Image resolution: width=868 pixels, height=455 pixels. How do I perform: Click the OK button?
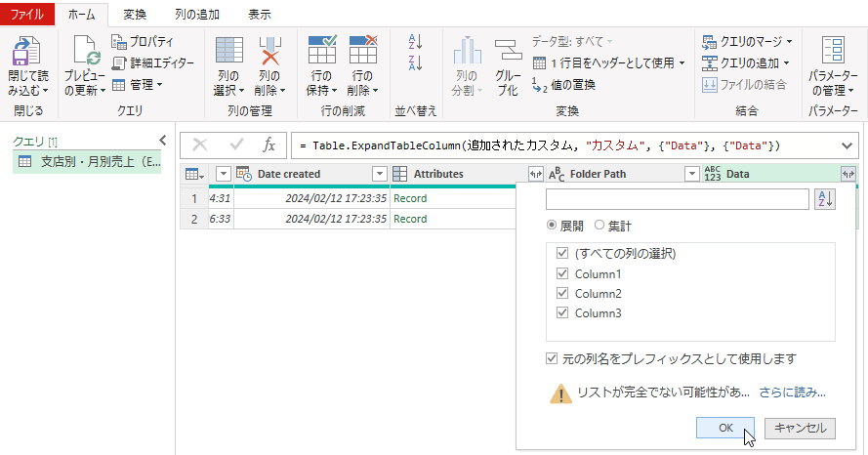725,428
